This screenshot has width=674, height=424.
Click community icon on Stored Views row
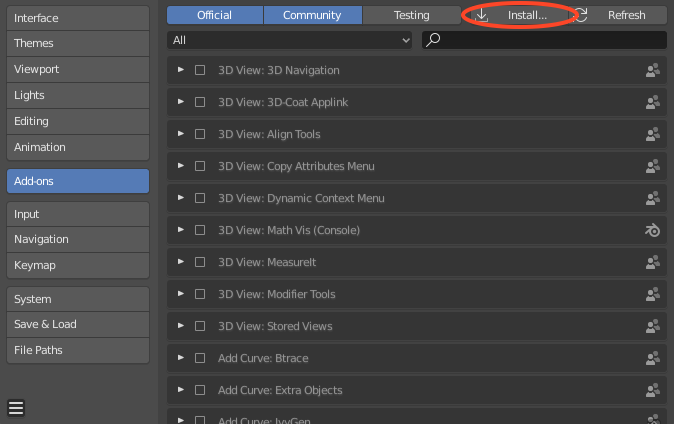[653, 326]
